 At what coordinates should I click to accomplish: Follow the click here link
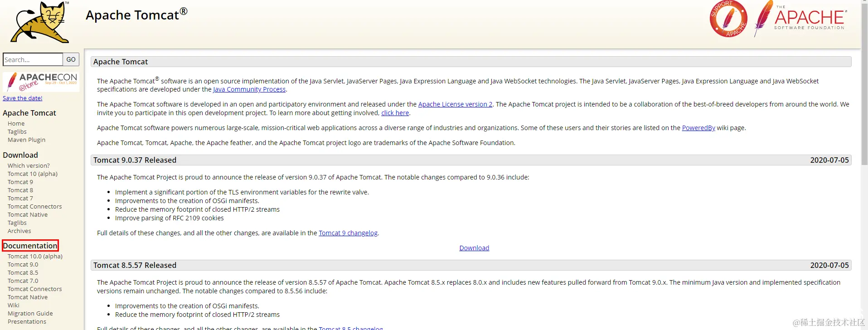point(395,113)
